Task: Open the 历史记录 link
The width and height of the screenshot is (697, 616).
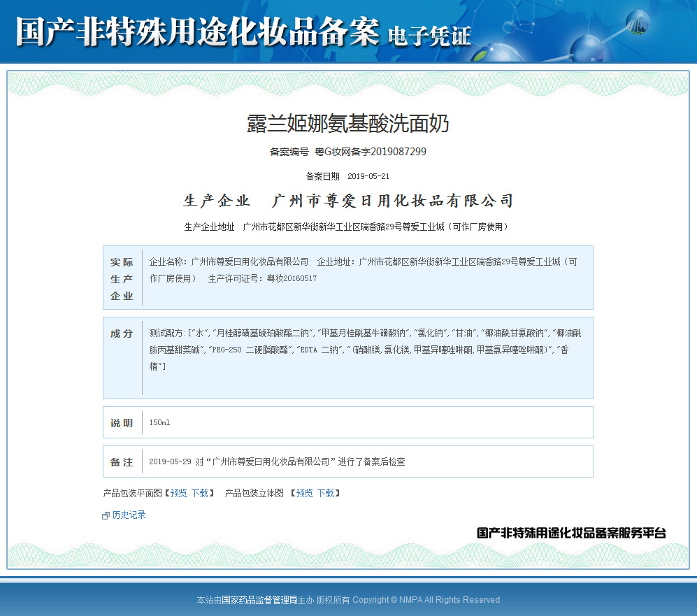Action: (129, 515)
